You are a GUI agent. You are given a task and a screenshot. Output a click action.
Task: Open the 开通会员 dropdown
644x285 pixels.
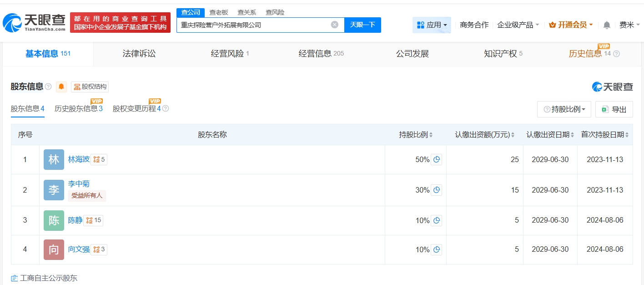(x=571, y=25)
